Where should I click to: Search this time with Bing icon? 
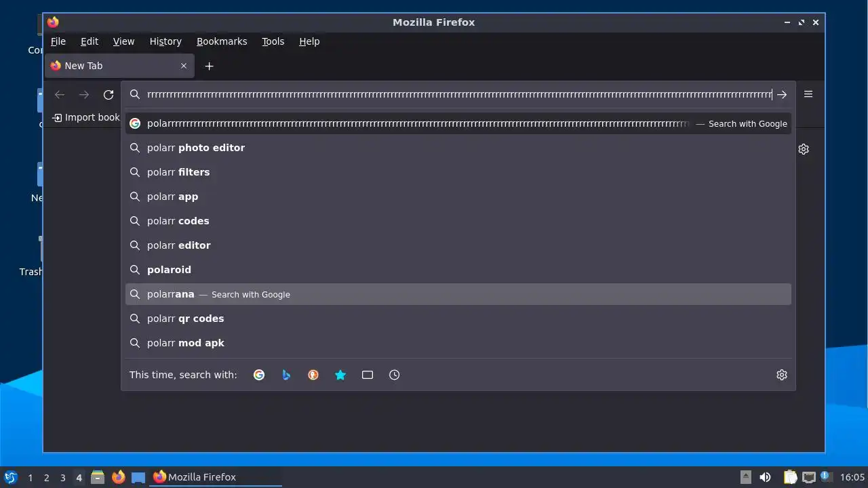point(286,375)
